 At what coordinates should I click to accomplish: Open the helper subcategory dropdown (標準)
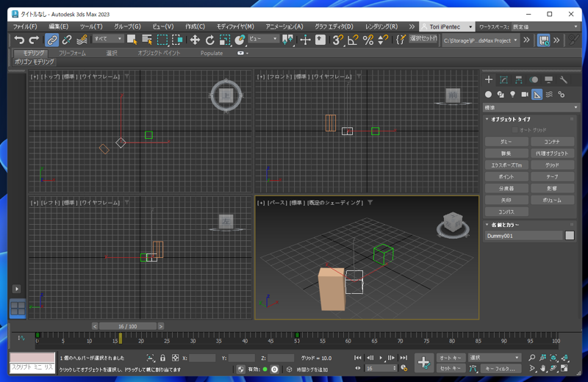pyautogui.click(x=531, y=107)
